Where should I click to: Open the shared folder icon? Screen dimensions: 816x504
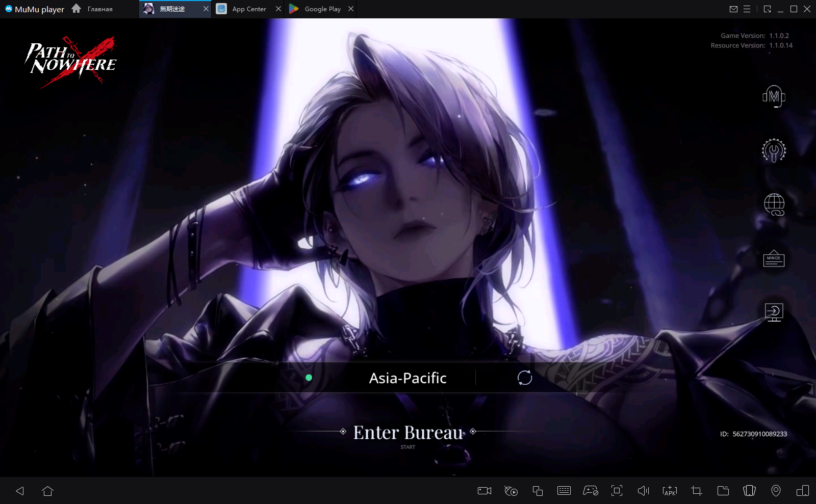pos(723,491)
